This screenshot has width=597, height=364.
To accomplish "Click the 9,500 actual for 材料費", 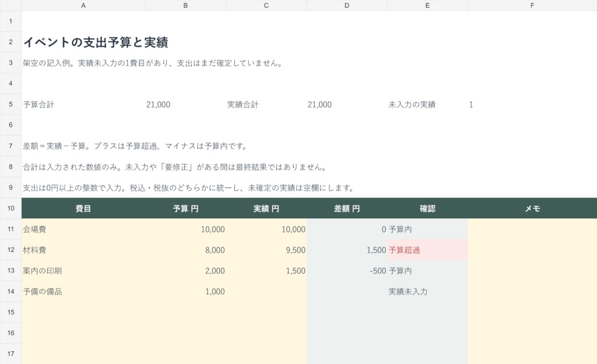I will point(266,250).
